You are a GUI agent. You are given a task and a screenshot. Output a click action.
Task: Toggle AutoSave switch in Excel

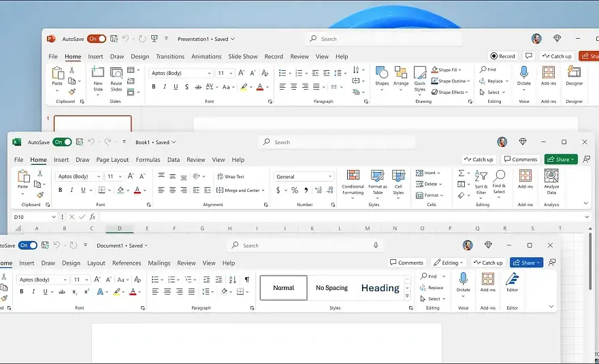[x=62, y=142]
